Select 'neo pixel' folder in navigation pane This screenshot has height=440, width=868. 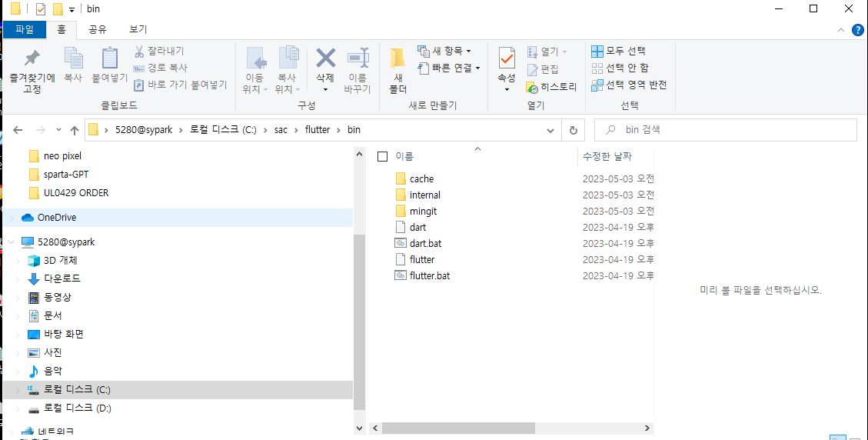[62, 156]
